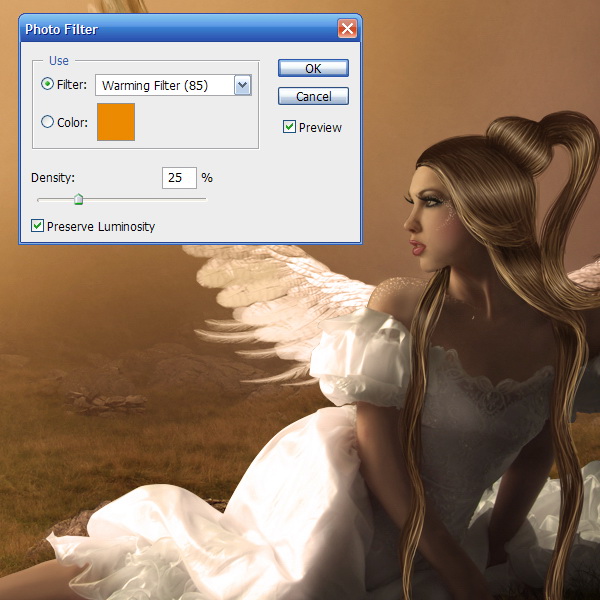
Task: Select the Filter radio button
Action: coord(47,84)
